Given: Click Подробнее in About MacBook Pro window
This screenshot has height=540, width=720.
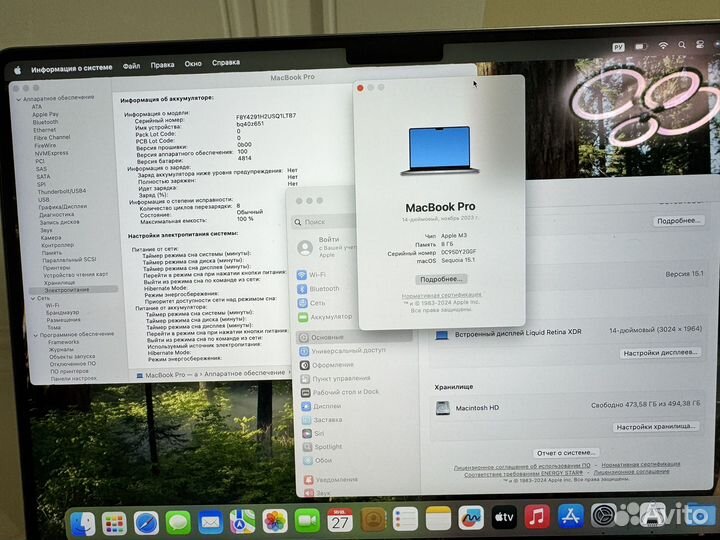Looking at the screenshot, I should (441, 279).
